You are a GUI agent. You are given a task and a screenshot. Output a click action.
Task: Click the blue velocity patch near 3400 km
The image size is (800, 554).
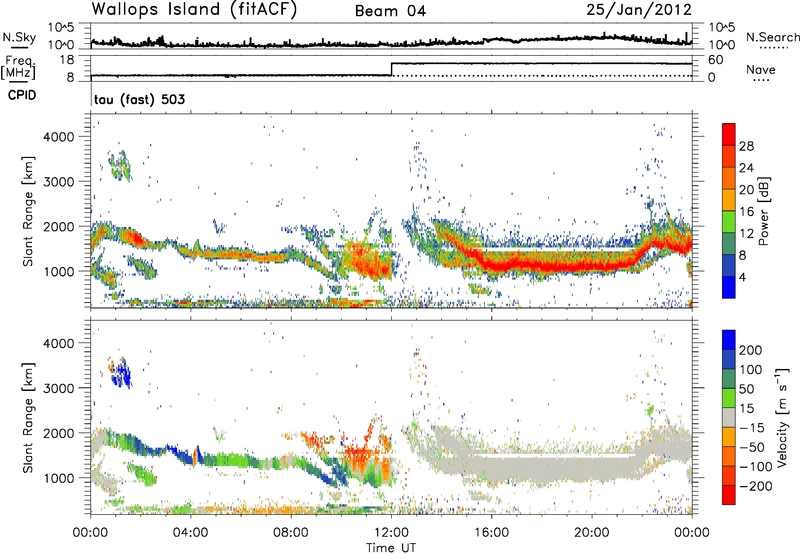pos(122,373)
